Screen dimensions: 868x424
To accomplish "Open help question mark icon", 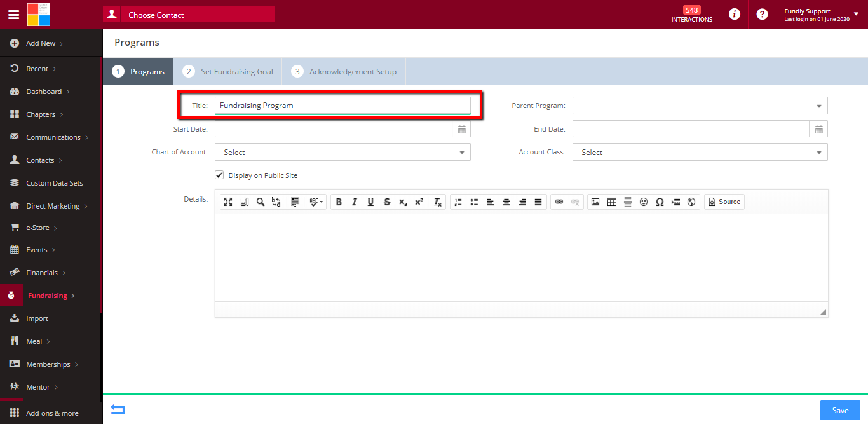I will click(762, 15).
